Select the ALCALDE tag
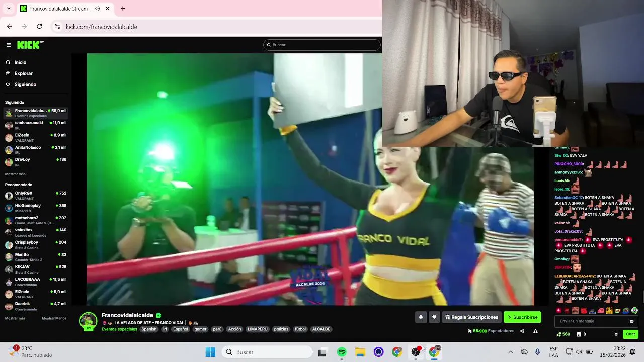This screenshot has height=362, width=644. [321, 329]
